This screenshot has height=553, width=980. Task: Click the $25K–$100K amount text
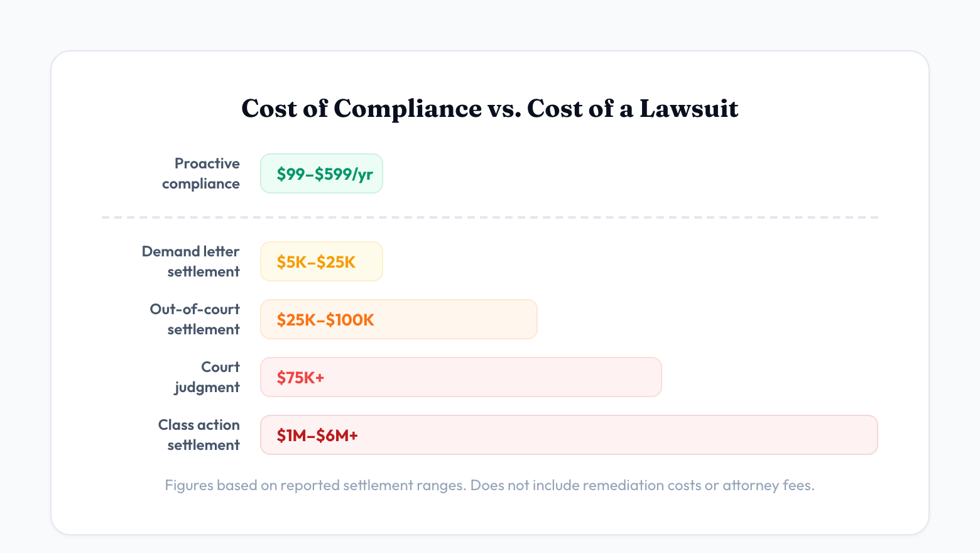pos(325,320)
